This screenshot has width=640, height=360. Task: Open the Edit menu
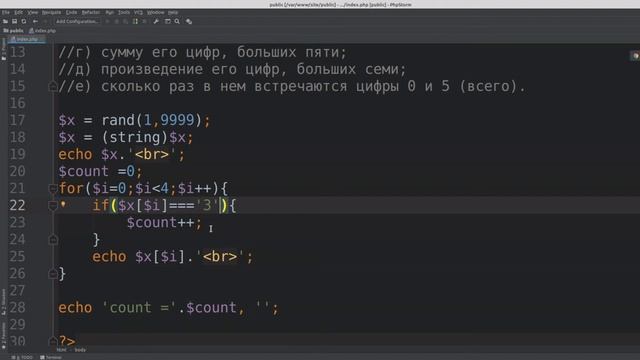(18, 13)
